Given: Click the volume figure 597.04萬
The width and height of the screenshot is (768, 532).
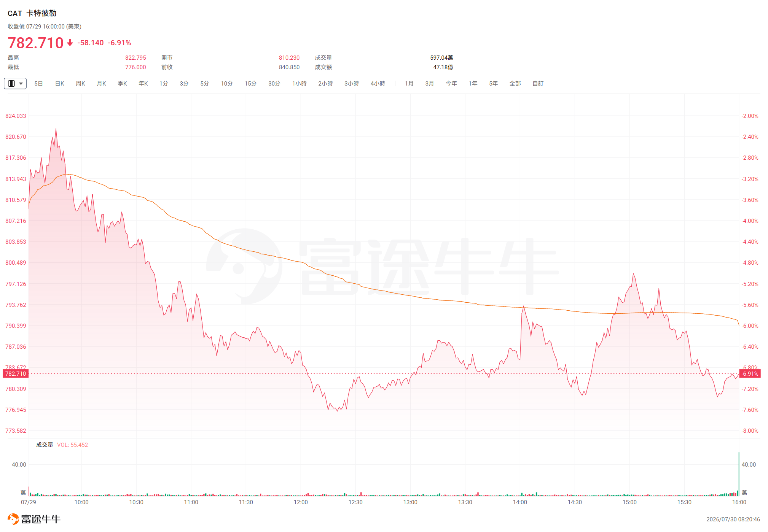Looking at the screenshot, I should click(x=441, y=57).
